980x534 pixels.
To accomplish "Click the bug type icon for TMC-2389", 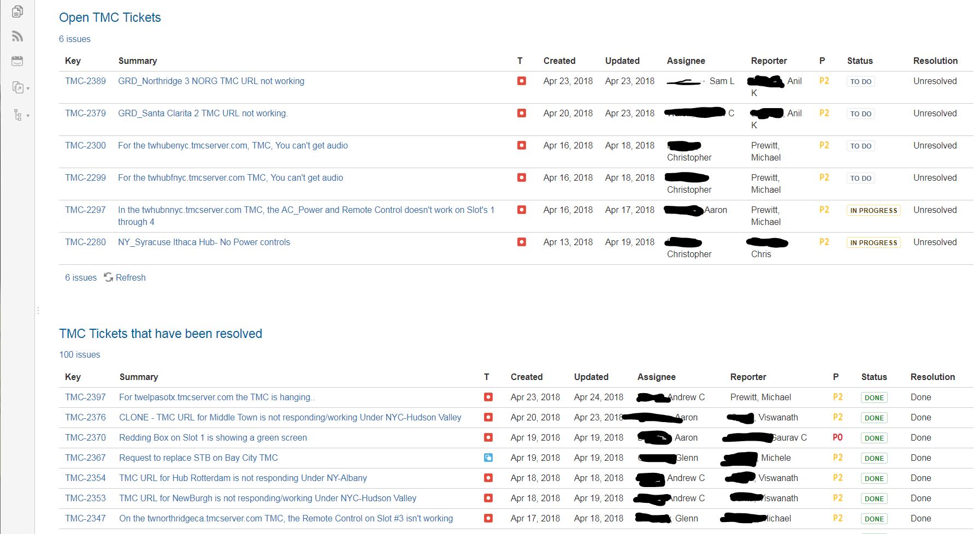I will [x=522, y=80].
